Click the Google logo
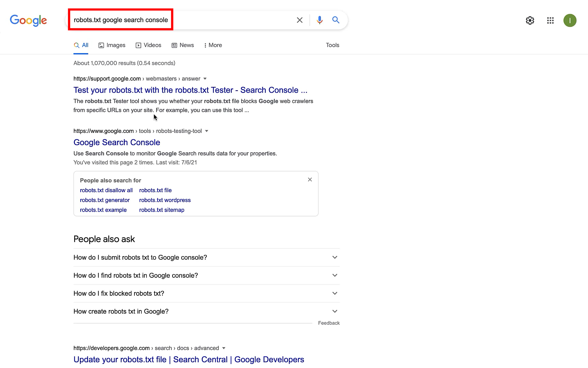 29,20
